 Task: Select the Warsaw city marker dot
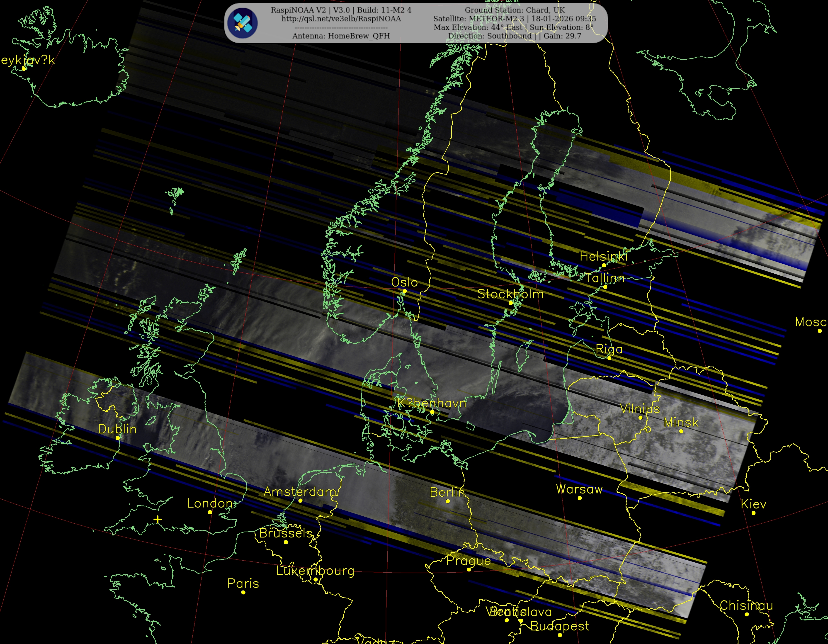click(580, 498)
